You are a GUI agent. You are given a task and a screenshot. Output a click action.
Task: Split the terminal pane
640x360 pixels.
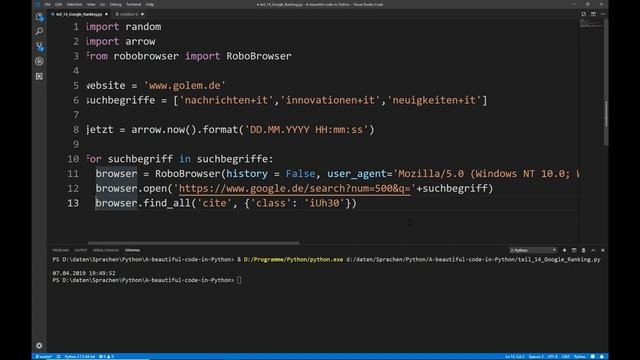point(574,250)
